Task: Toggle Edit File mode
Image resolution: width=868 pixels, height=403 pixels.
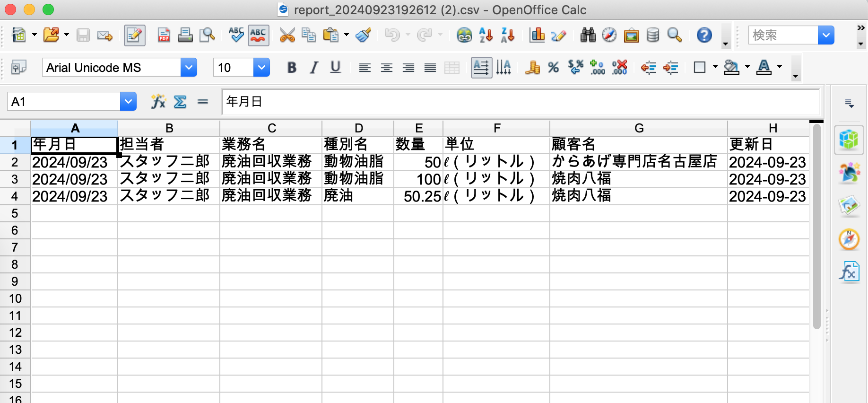Action: 134,35
